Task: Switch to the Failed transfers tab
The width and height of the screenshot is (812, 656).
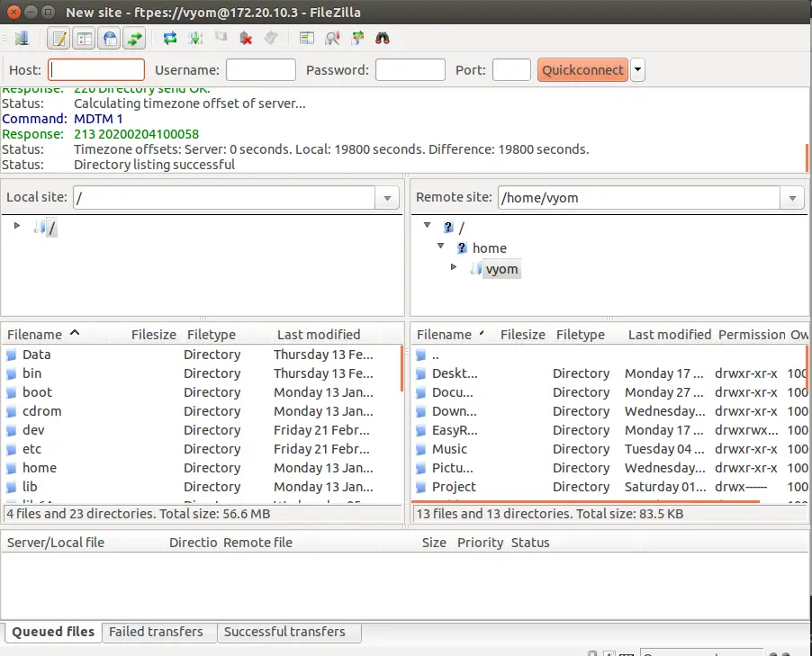Action: pyautogui.click(x=159, y=633)
